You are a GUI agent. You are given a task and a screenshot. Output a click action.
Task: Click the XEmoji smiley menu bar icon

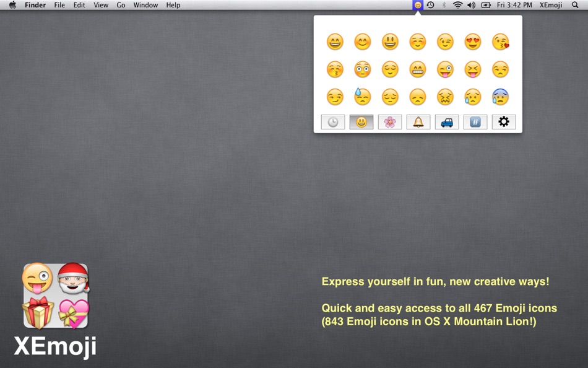(x=418, y=5)
